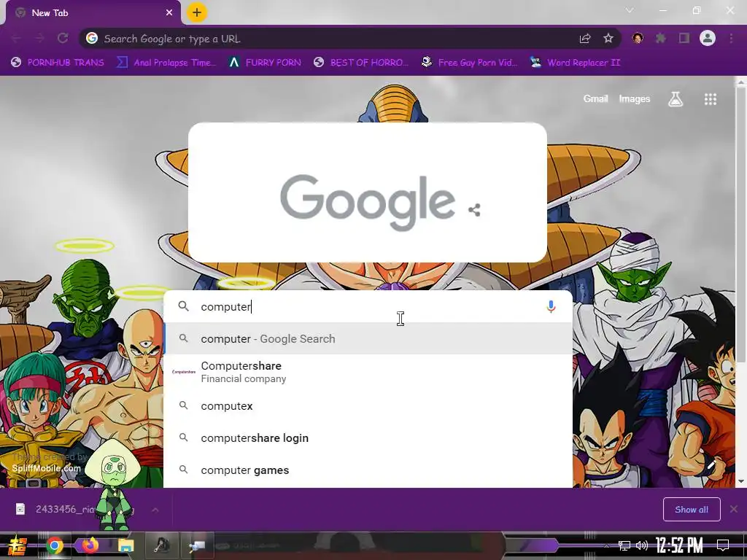This screenshot has width=747, height=560.
Task: Open the Google apps grid
Action: [711, 99]
